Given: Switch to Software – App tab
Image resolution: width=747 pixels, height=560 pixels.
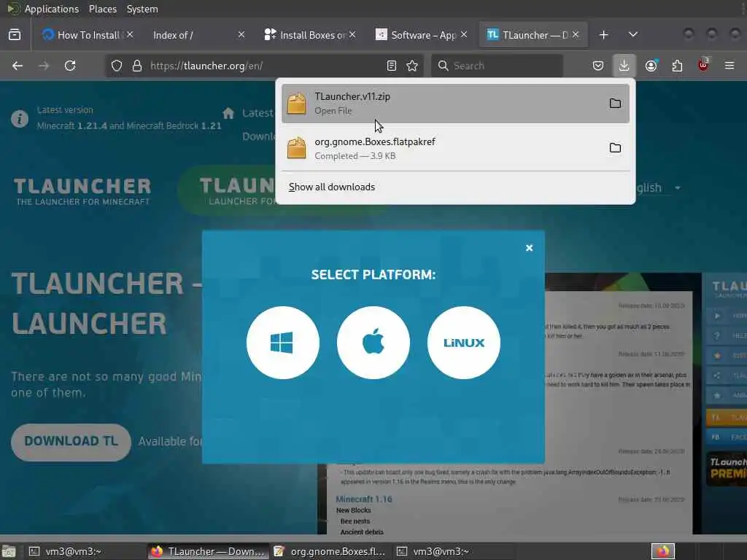Looking at the screenshot, I should (417, 35).
